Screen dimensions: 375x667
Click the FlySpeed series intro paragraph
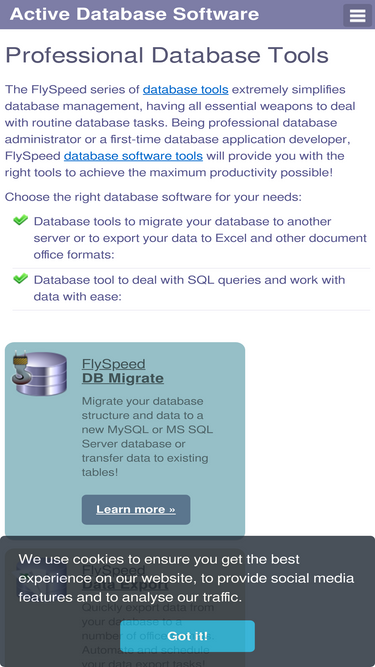pos(180,131)
